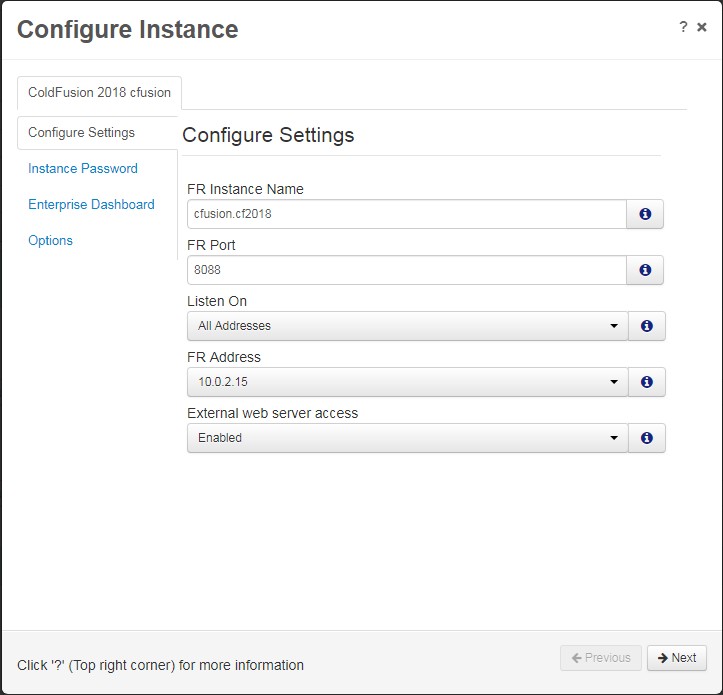Go to the Options section
Screen dimensions: 723x695
[x=50, y=240]
